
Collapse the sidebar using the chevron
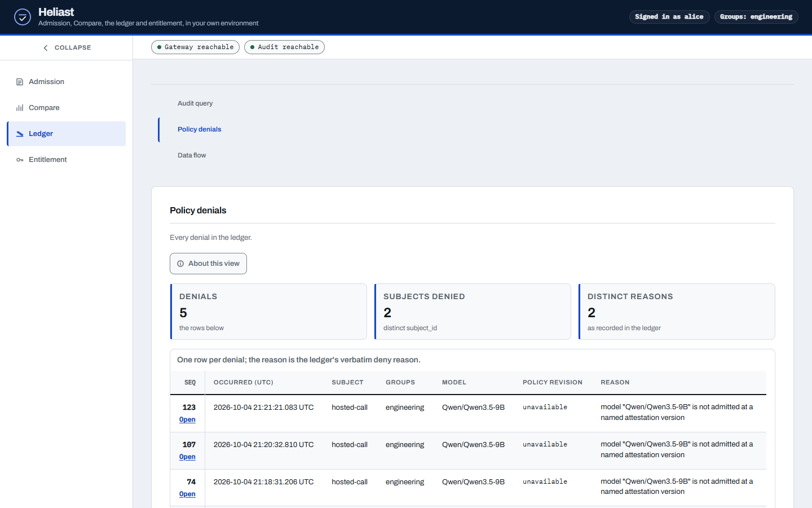(x=46, y=48)
